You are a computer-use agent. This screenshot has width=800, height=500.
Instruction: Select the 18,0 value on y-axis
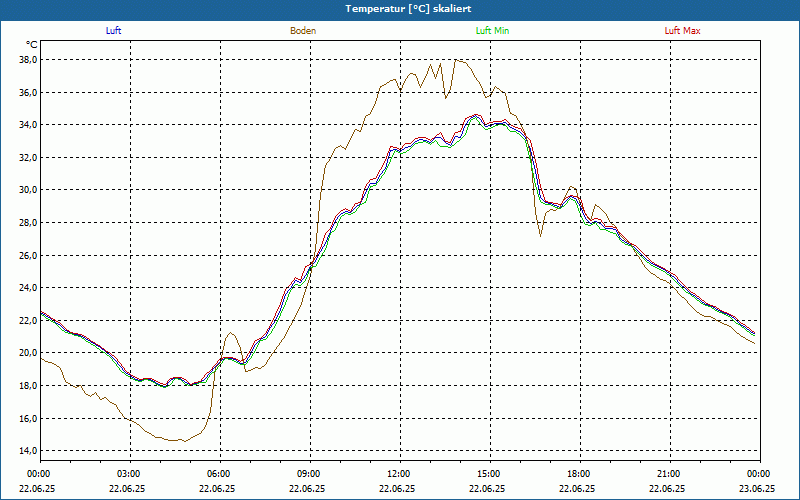[28, 386]
